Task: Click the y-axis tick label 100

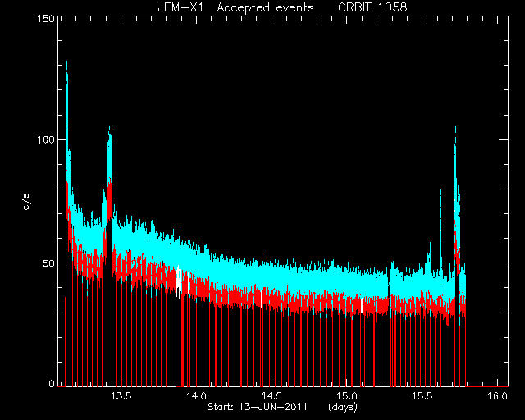Action: [x=46, y=140]
